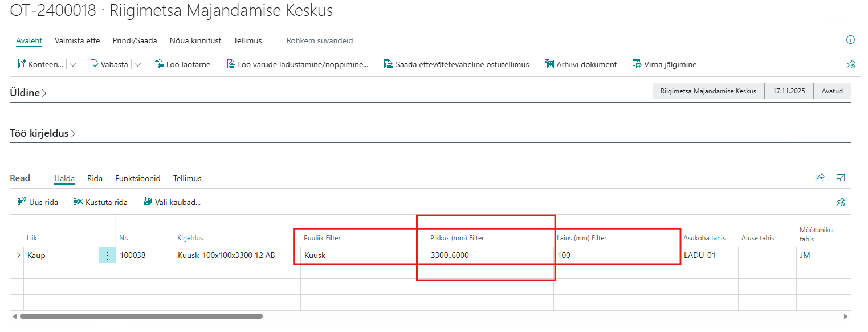Expand the Üldine section
The width and height of the screenshot is (868, 332).
28,93
